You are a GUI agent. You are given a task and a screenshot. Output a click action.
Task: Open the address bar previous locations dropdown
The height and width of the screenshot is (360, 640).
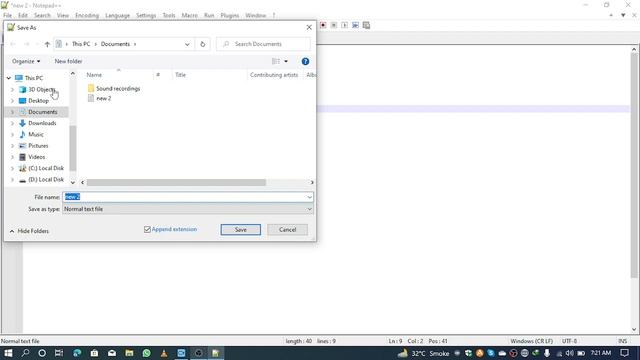click(x=187, y=44)
